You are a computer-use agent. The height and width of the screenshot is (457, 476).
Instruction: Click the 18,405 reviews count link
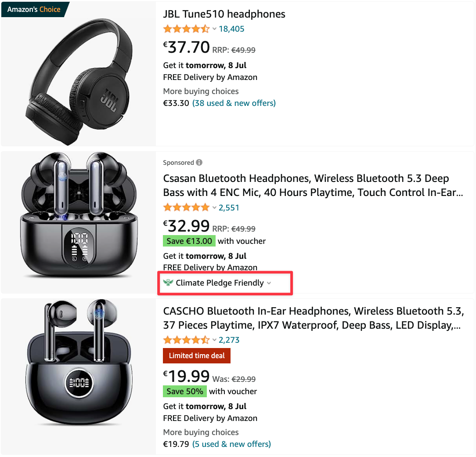[231, 29]
